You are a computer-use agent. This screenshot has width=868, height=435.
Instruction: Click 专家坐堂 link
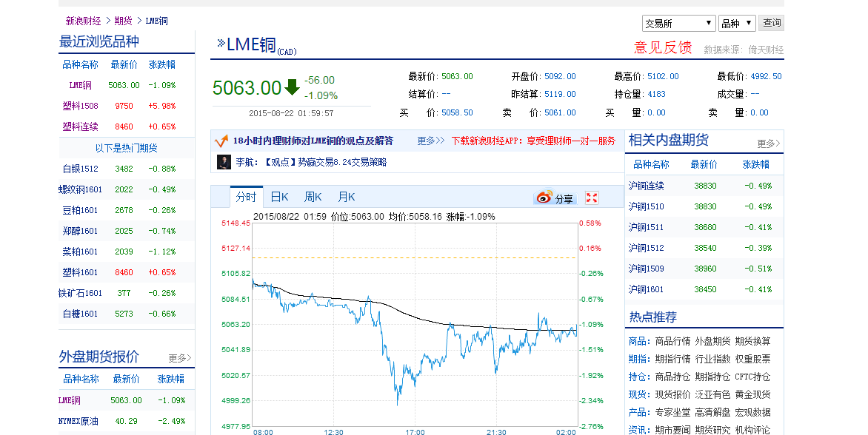(672, 412)
